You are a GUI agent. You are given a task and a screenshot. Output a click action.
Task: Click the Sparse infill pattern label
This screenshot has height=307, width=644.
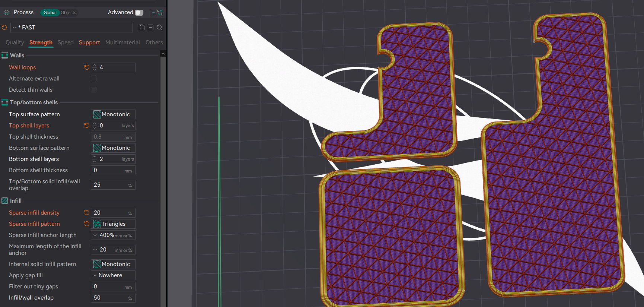pos(34,224)
